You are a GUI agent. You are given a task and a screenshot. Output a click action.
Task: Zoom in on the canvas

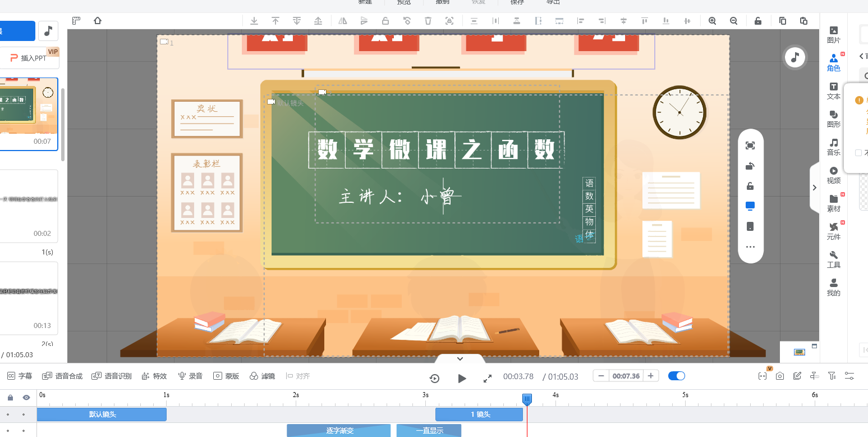pyautogui.click(x=713, y=21)
